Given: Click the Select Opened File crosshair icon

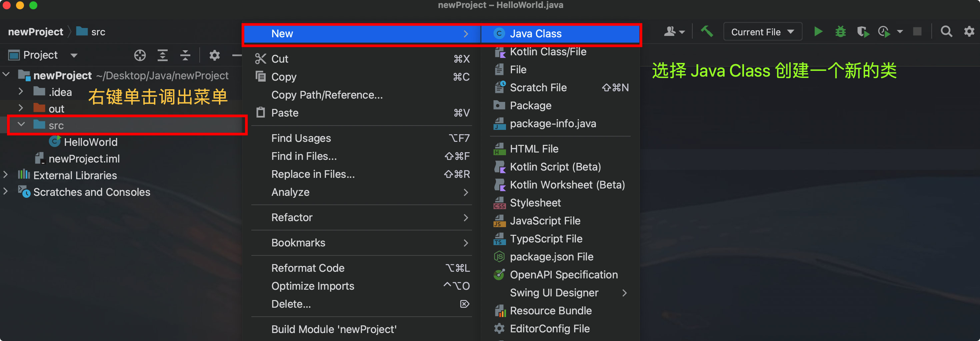Looking at the screenshot, I should tap(140, 56).
